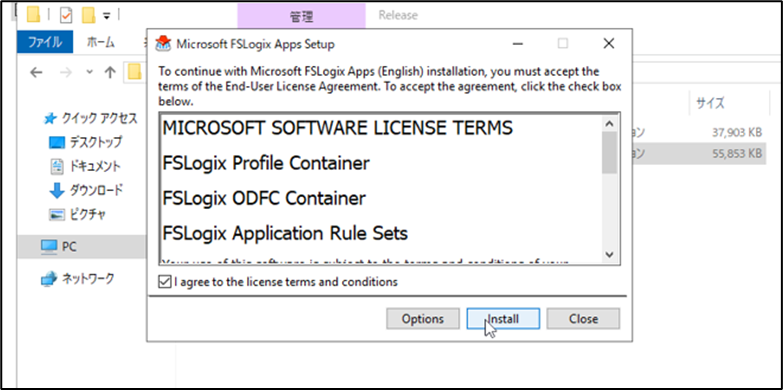This screenshot has width=783, height=390.
Task: Click the Release title text in Explorer
Action: pos(398,15)
